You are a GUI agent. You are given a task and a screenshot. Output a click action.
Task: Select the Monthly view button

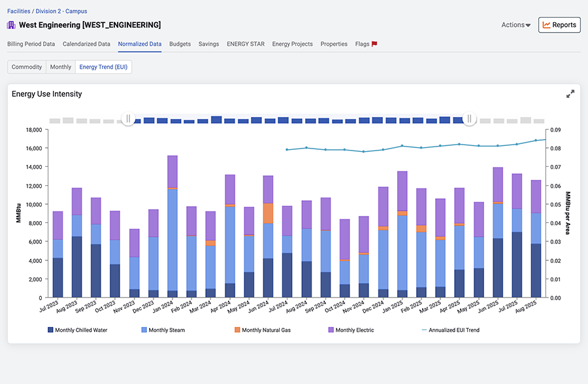61,67
